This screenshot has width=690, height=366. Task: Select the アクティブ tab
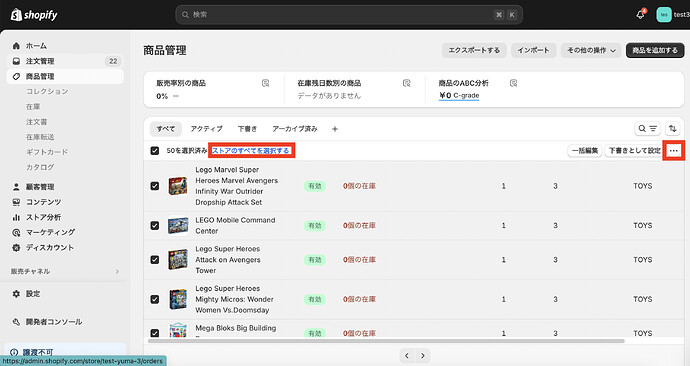point(206,129)
